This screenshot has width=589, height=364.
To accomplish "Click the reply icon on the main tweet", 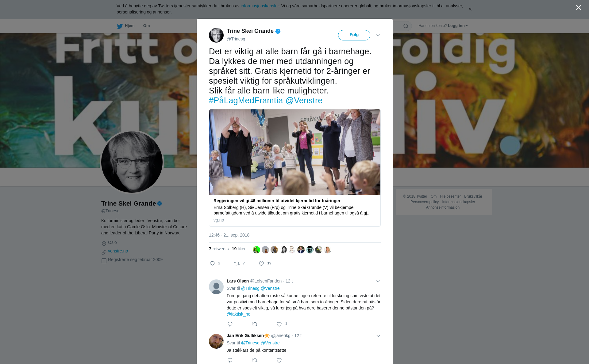I will click(x=212, y=264).
